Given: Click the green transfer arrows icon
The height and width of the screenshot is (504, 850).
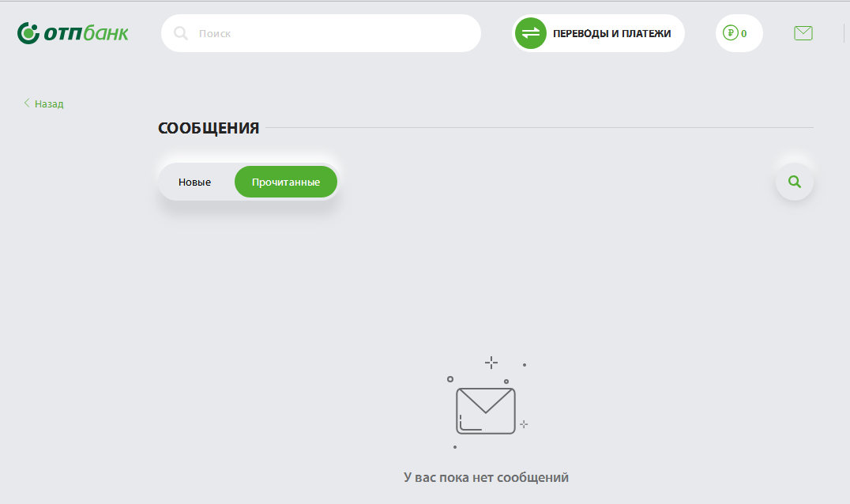Looking at the screenshot, I should [531, 33].
